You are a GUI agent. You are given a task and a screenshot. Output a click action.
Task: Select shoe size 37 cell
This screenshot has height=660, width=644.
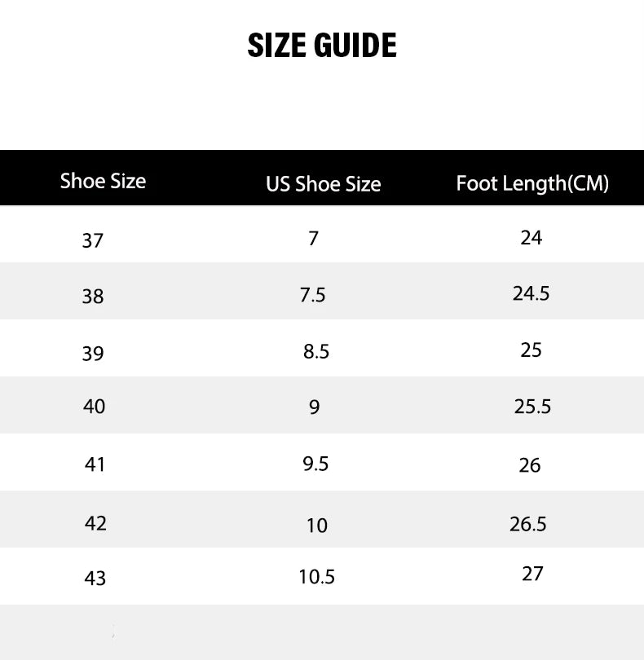pyautogui.click(x=93, y=240)
